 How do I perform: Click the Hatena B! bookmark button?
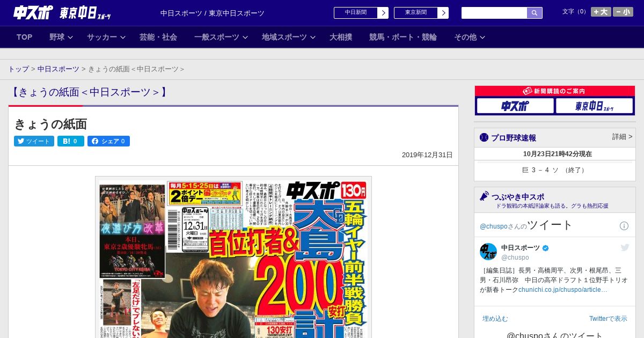[71, 141]
